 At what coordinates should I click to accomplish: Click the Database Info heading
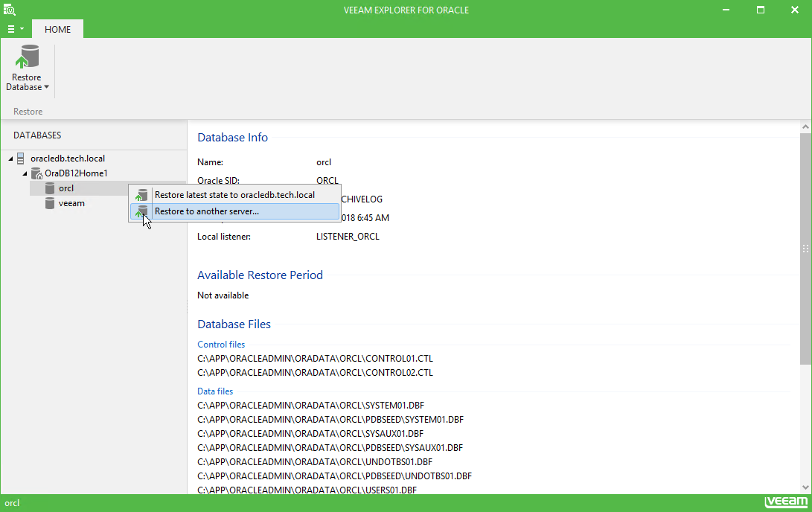coord(232,138)
